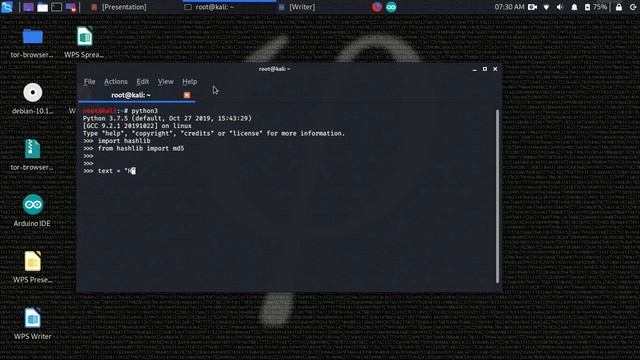Open the WPS Spreadsheets desktop icon
The height and width of the screenshot is (360, 640).
point(84,42)
